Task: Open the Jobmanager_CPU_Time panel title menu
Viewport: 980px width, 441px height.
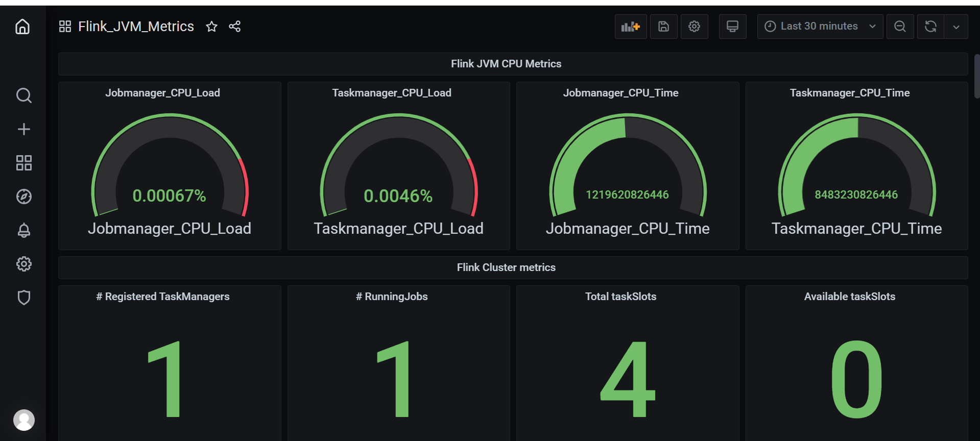Action: click(x=620, y=93)
